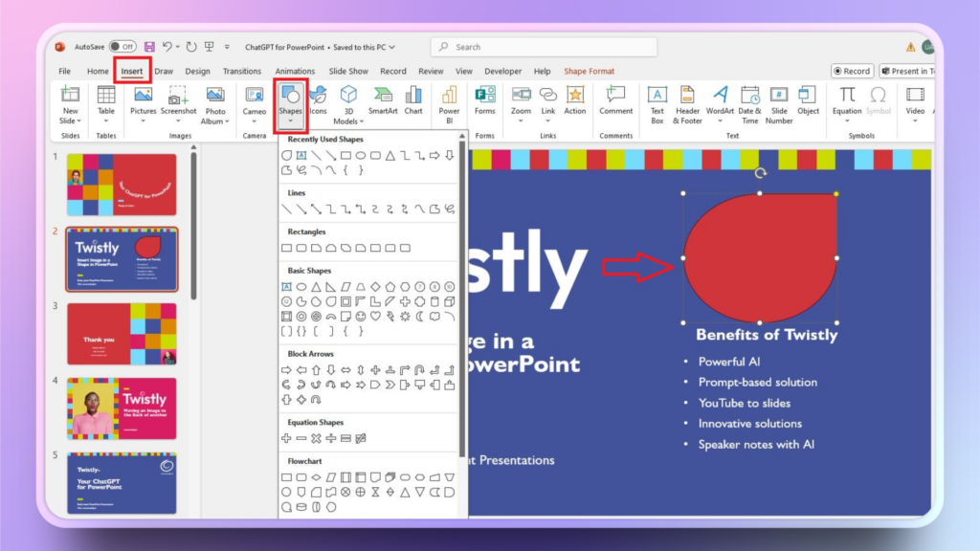
Task: Click the Record button at top right
Action: [x=852, y=71]
